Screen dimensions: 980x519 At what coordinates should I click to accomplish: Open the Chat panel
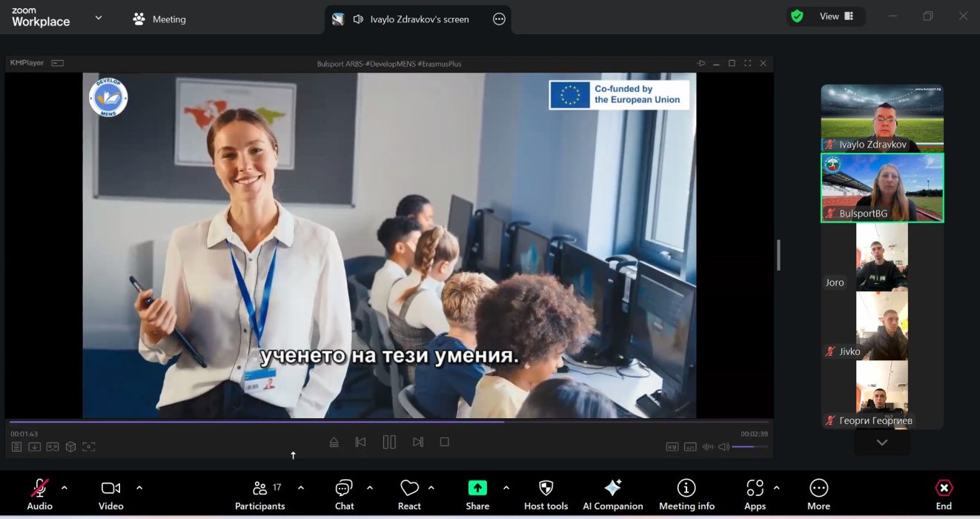(344, 494)
